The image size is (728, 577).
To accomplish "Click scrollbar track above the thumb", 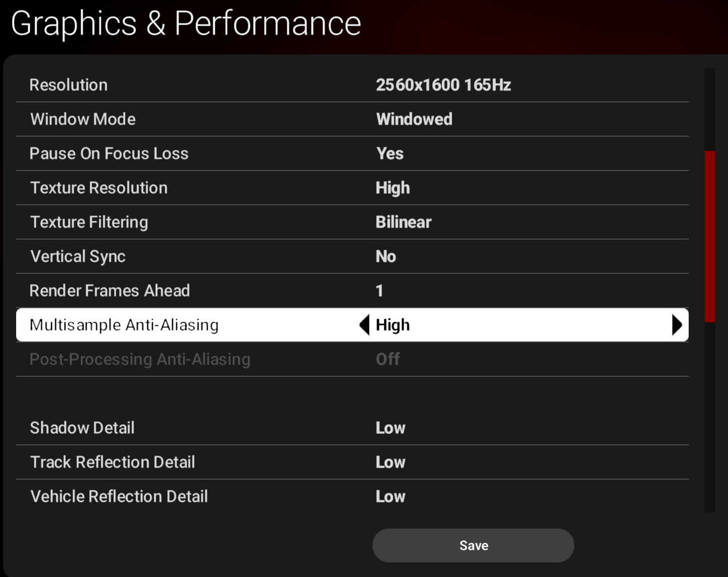I will [x=710, y=109].
